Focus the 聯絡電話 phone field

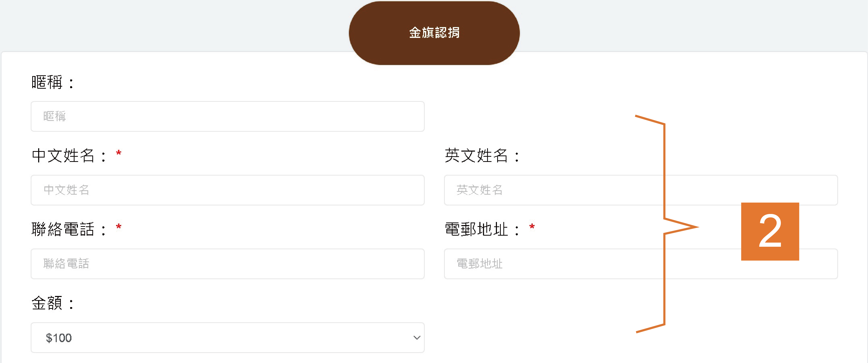coord(227,264)
